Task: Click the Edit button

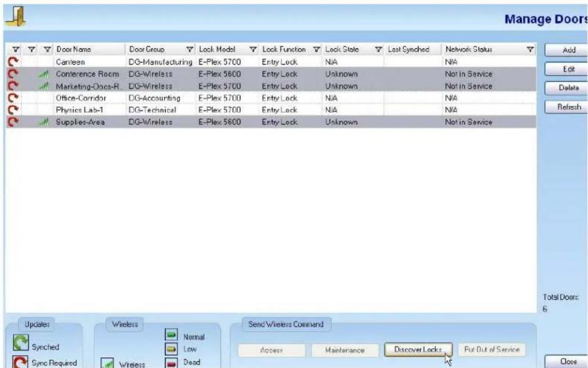Action: pos(566,69)
